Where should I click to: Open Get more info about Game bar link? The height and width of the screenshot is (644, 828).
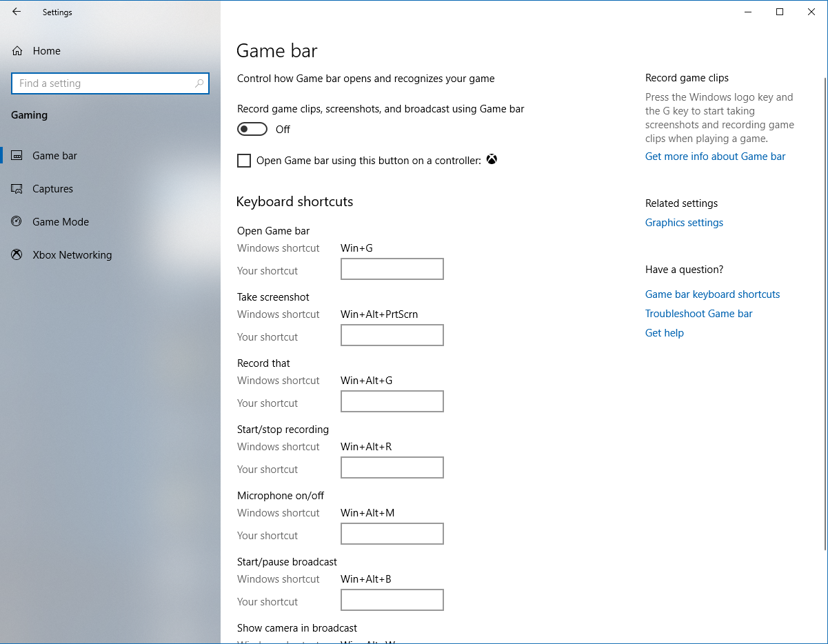[715, 157]
